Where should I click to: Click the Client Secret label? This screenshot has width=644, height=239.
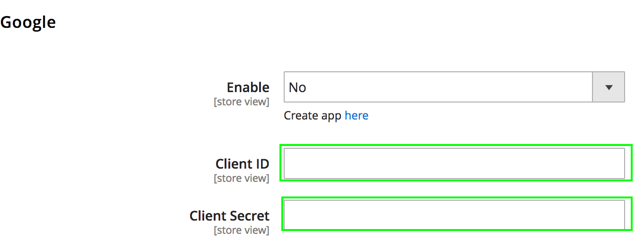(230, 216)
